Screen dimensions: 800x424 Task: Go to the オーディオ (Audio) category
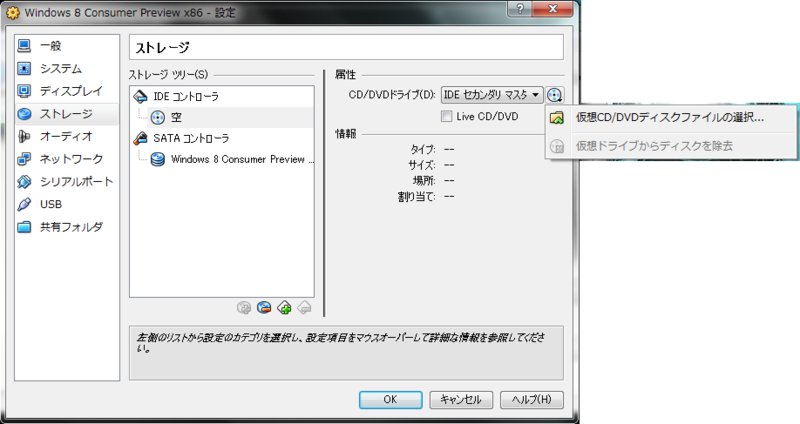(x=67, y=136)
